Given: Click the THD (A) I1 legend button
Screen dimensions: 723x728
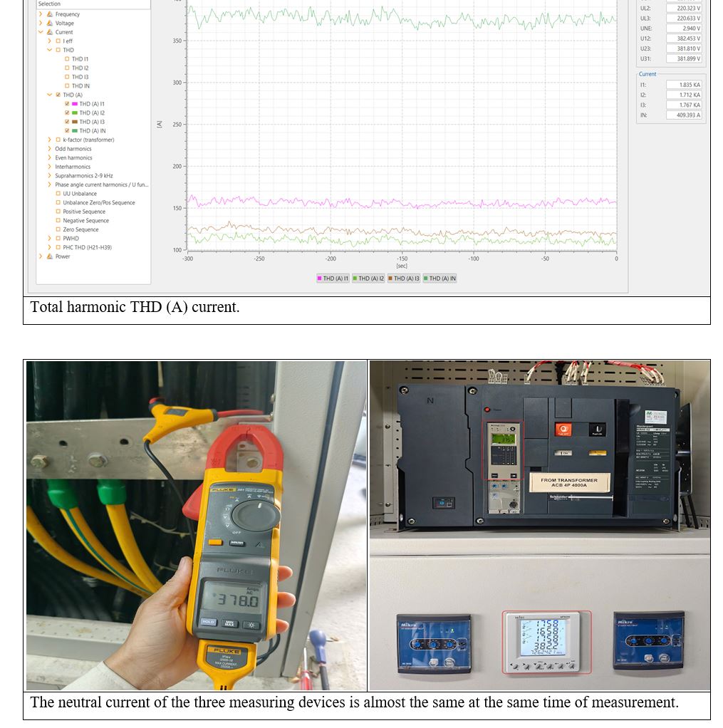Looking at the screenshot, I should 333,279.
